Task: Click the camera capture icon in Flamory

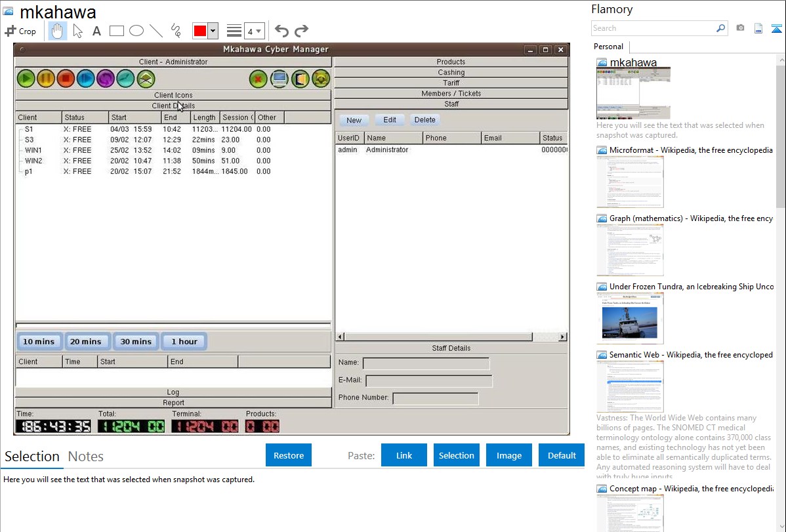Action: (x=740, y=28)
